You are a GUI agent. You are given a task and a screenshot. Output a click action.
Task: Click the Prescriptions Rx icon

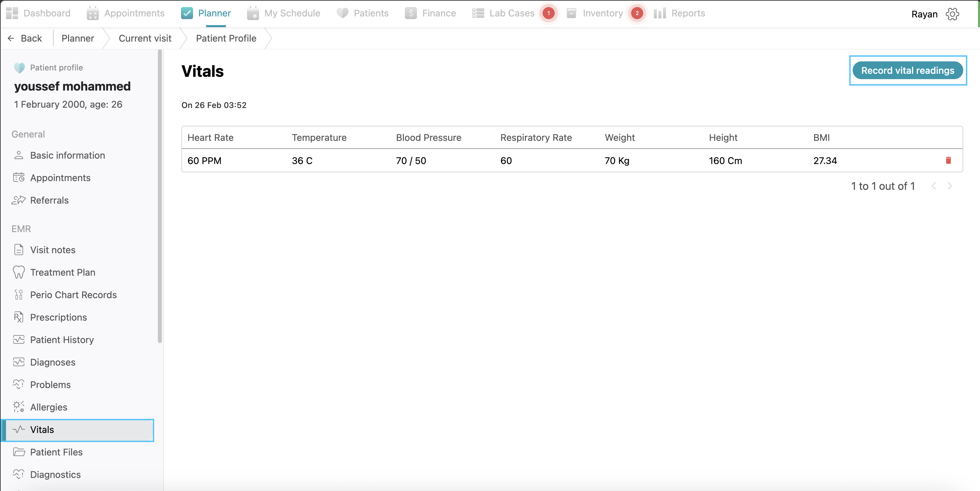(18, 317)
